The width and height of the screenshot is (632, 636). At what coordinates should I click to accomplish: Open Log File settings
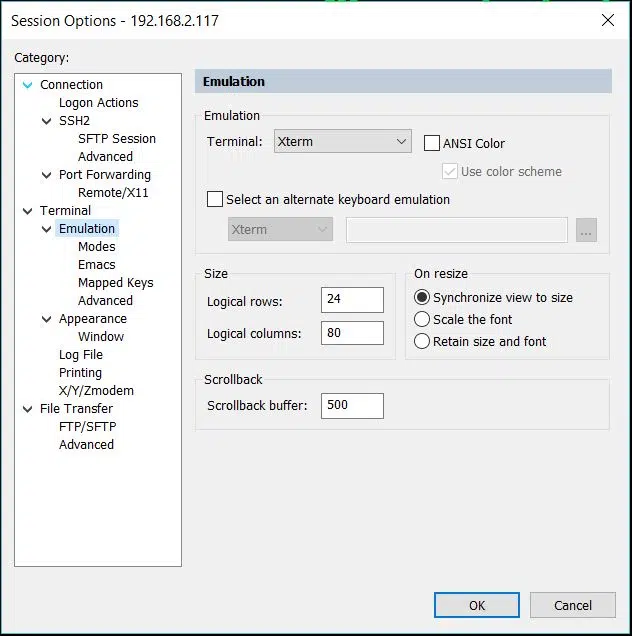(x=81, y=355)
